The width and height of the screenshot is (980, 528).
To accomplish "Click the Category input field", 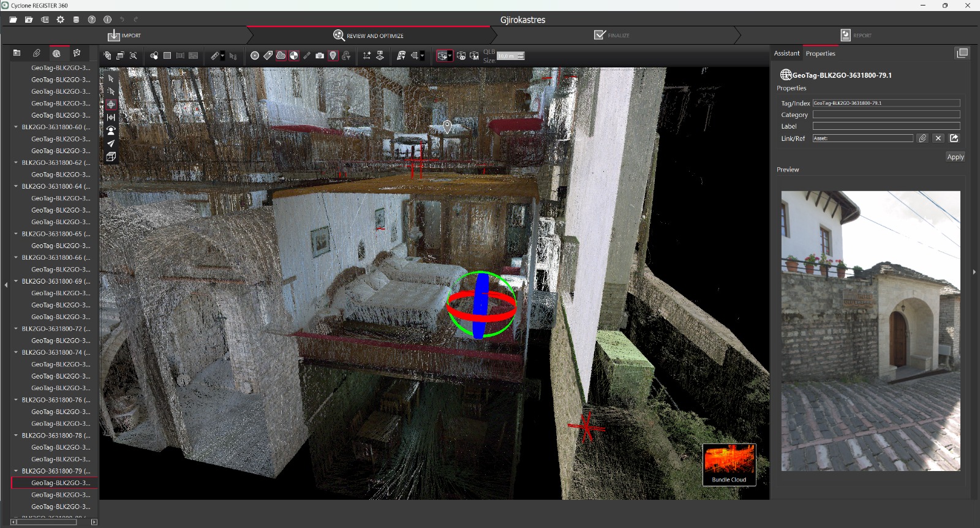I will click(x=886, y=115).
